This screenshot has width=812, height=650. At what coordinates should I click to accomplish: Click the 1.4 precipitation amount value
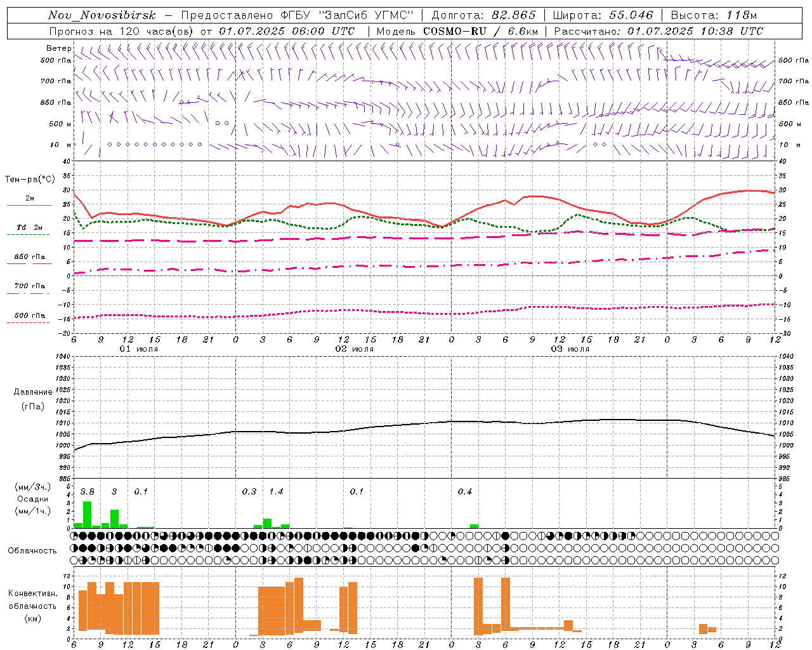276,491
